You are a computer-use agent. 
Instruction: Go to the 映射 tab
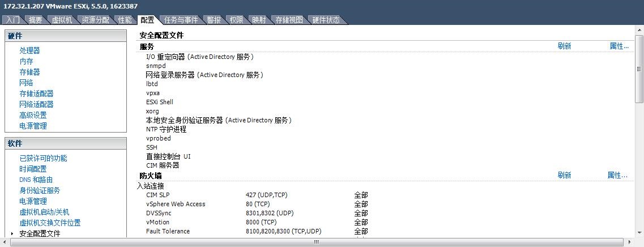coord(259,20)
